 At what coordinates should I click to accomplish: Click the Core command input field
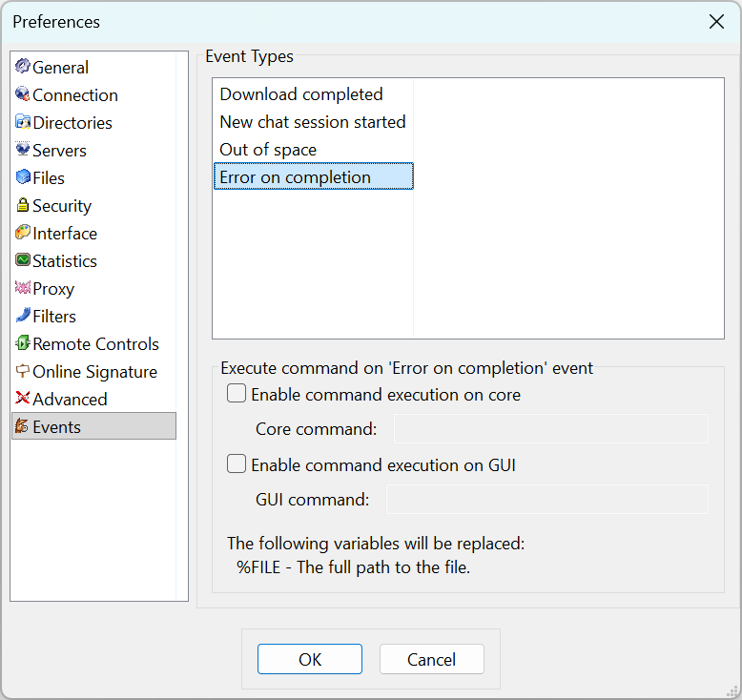[x=551, y=429]
